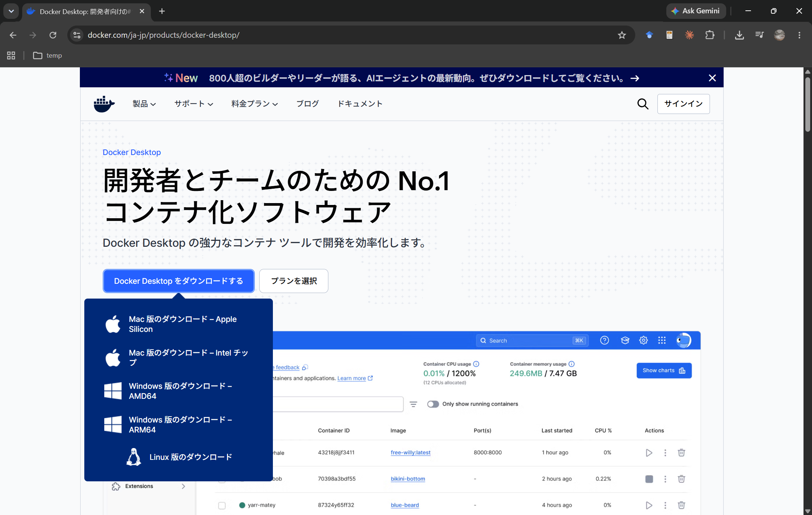Viewport: 812px width, 515px height.
Task: Open the ドキュメント nav item
Action: [x=360, y=104]
